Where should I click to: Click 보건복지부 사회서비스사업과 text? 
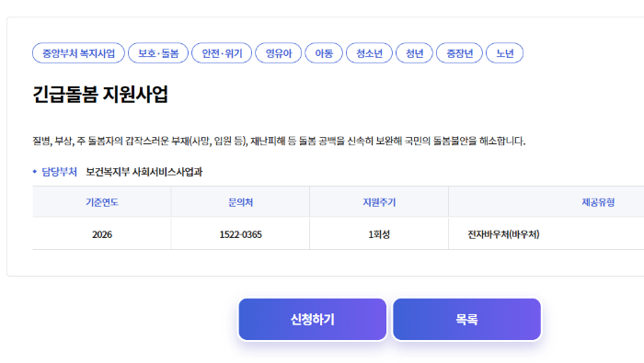point(144,172)
